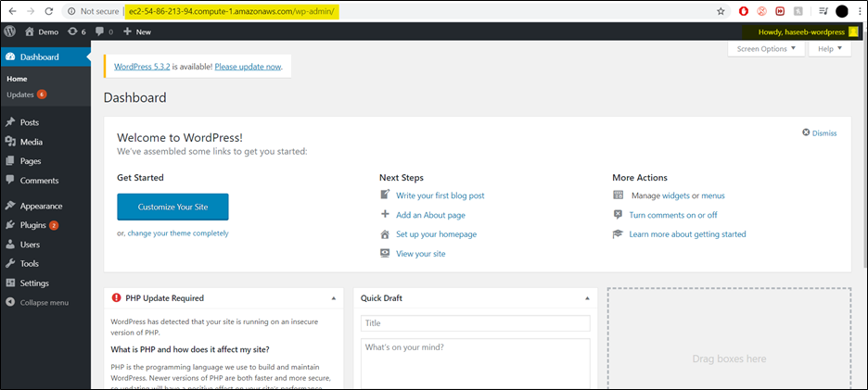Click Turn comments on or off link
This screenshot has height=390, width=868.
(x=673, y=215)
